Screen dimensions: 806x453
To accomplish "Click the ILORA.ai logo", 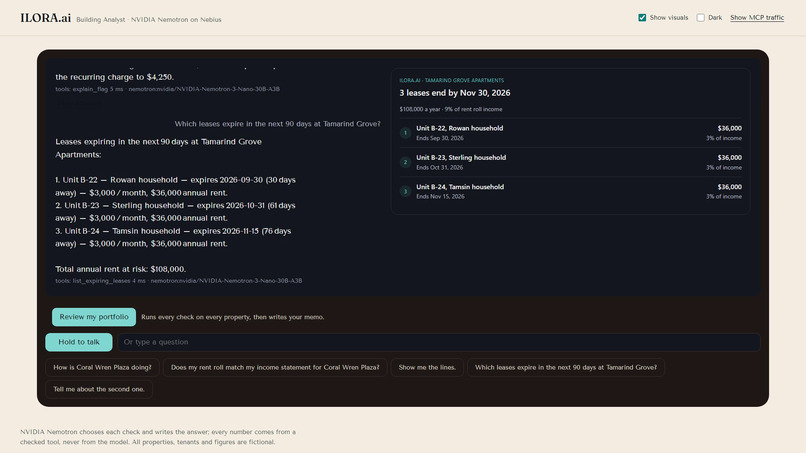I will tap(45, 18).
